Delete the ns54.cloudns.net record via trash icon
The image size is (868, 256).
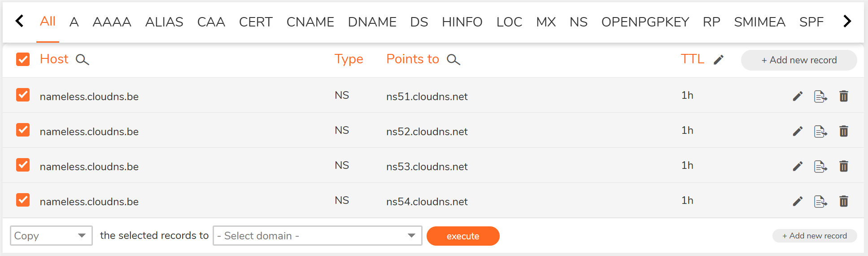pyautogui.click(x=844, y=201)
